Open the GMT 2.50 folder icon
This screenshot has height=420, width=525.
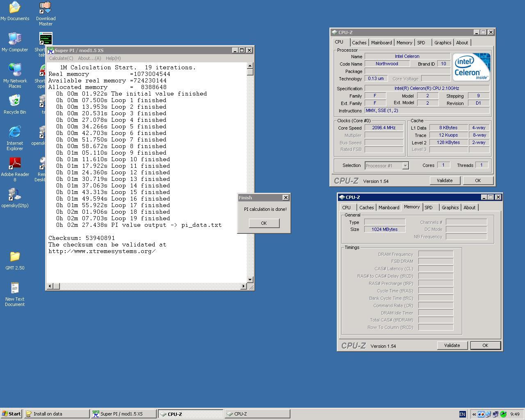pos(15,260)
